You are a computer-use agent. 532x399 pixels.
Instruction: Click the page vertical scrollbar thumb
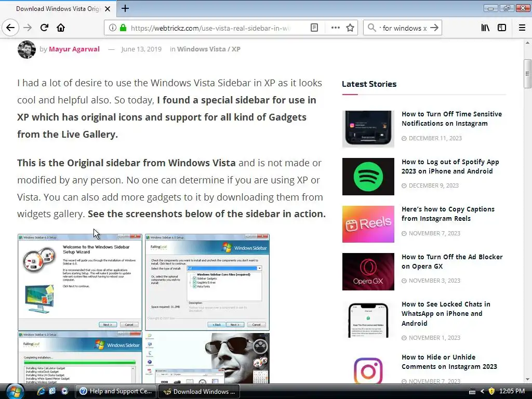tap(527, 74)
